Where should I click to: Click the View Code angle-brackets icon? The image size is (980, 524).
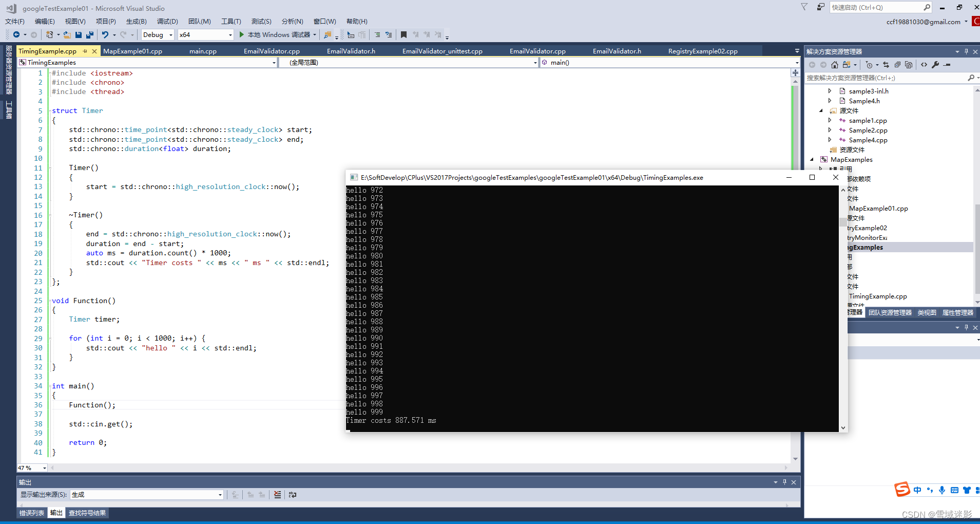924,65
